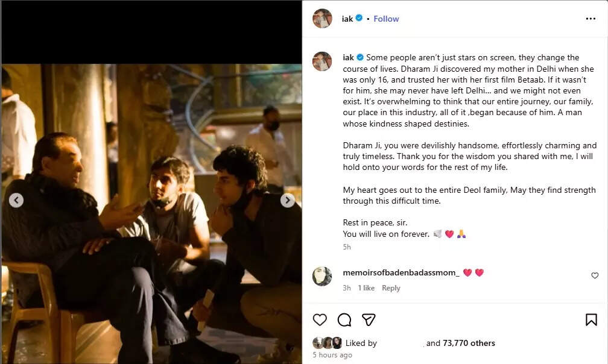The height and width of the screenshot is (364, 608).
Task: Like the post with the heart icon
Action: pyautogui.click(x=320, y=319)
